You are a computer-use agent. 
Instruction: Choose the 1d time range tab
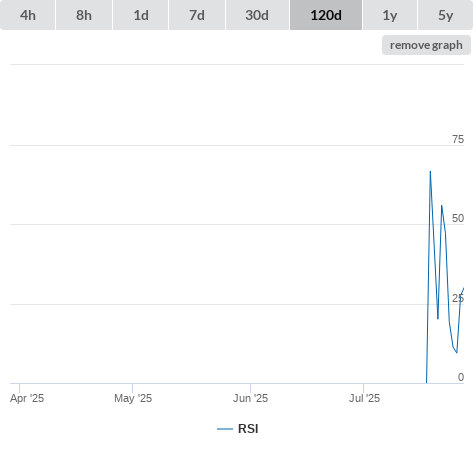point(141,15)
